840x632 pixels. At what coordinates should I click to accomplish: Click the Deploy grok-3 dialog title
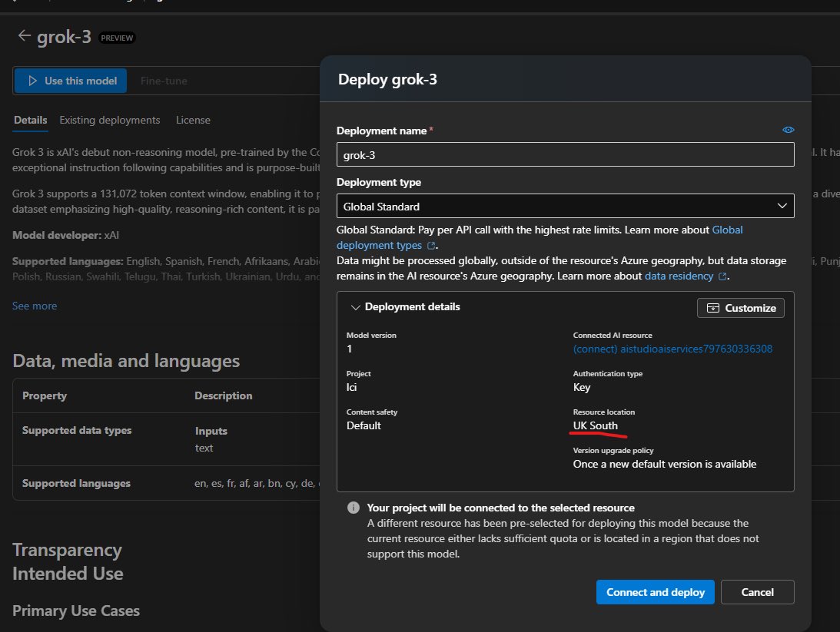[387, 80]
